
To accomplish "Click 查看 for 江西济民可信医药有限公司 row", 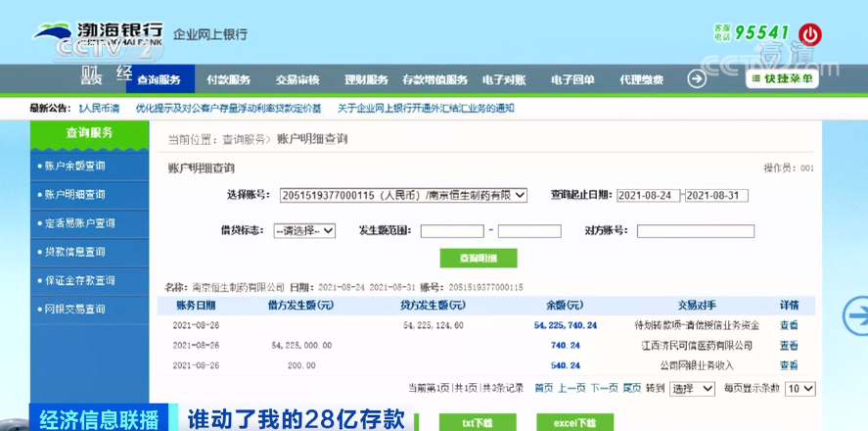I will [789, 346].
